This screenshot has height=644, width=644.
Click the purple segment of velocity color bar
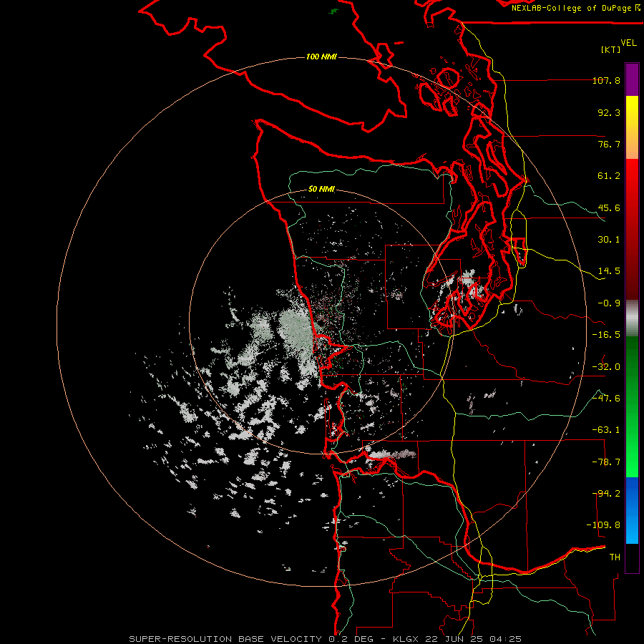[632, 79]
